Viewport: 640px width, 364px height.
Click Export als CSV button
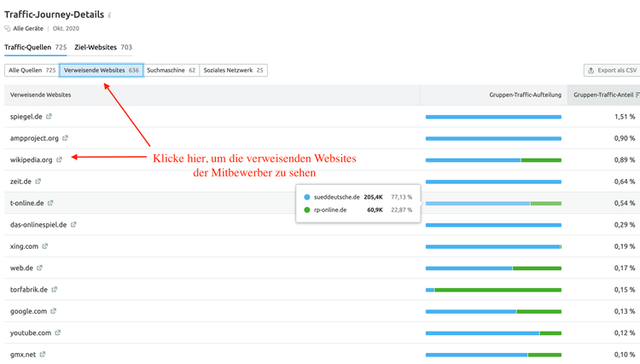[612, 70]
